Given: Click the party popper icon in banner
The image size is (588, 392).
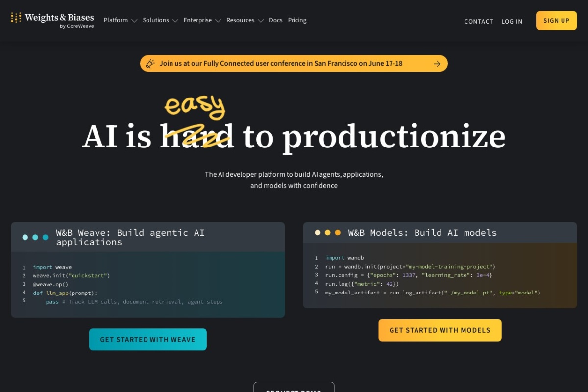Looking at the screenshot, I should [150, 63].
